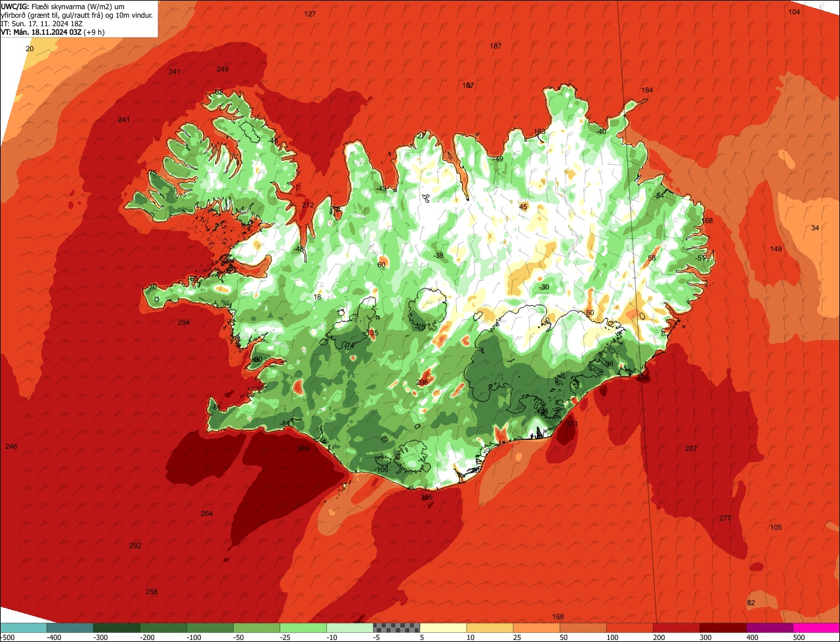Click the flux value 127 at map top

click(x=310, y=14)
